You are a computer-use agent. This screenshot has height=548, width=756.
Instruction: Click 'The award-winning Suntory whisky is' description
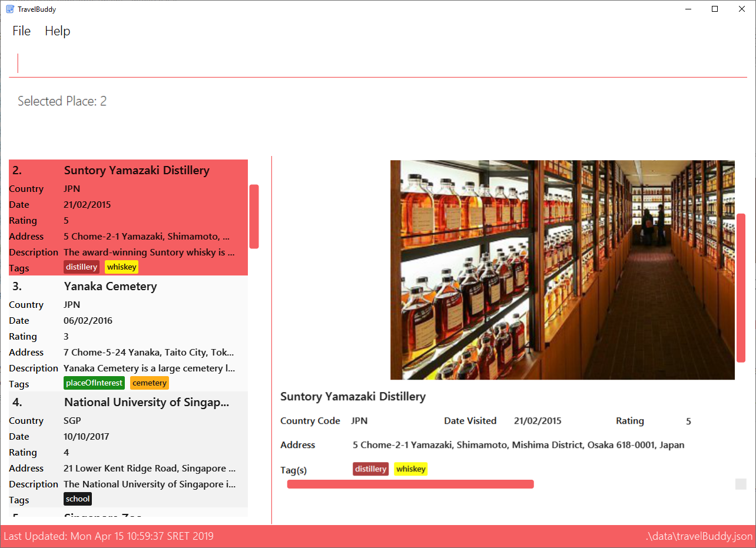coord(149,253)
